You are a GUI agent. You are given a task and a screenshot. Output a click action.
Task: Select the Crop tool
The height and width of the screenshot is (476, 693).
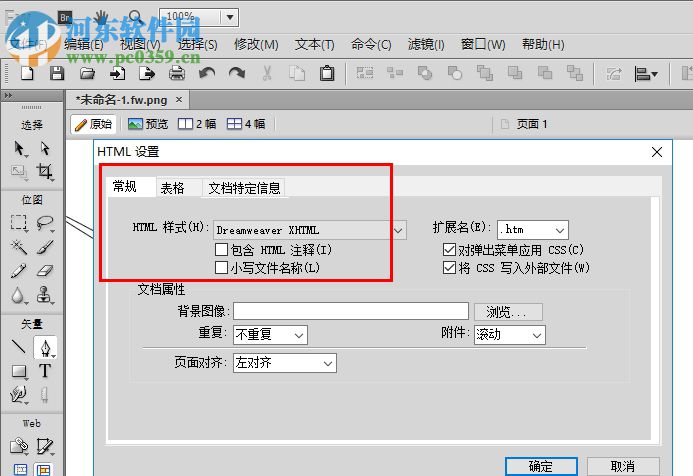click(x=45, y=171)
